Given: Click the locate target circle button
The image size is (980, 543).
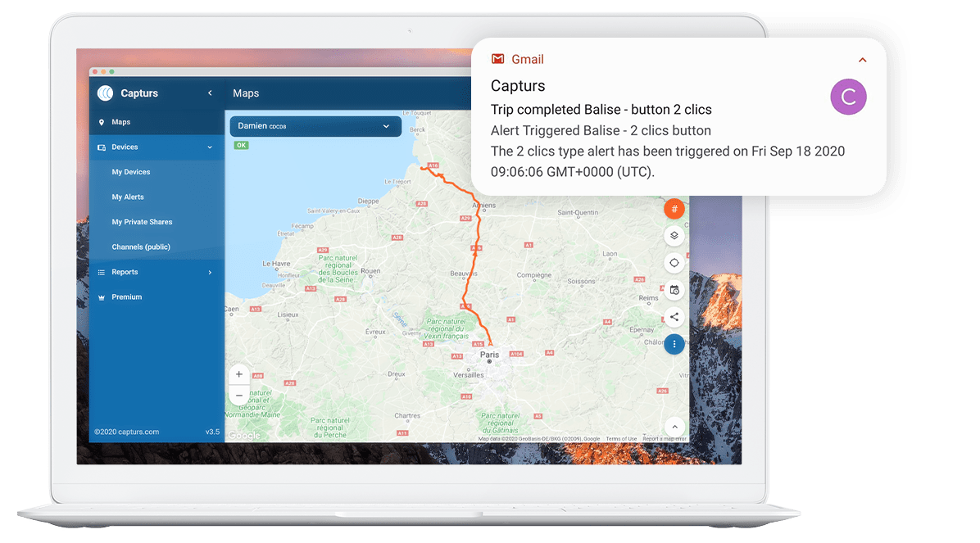Looking at the screenshot, I should pos(674,263).
